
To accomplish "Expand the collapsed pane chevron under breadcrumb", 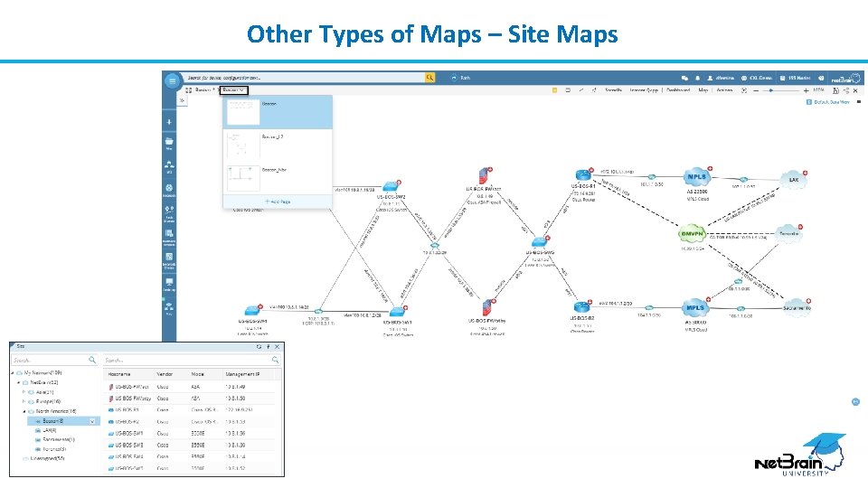I will pos(182,100).
